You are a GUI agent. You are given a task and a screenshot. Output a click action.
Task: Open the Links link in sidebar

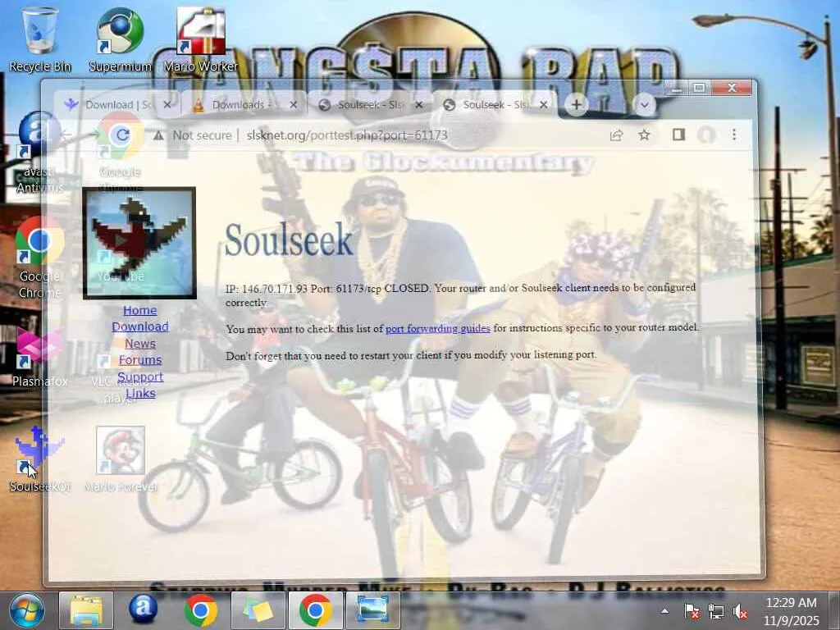point(140,393)
